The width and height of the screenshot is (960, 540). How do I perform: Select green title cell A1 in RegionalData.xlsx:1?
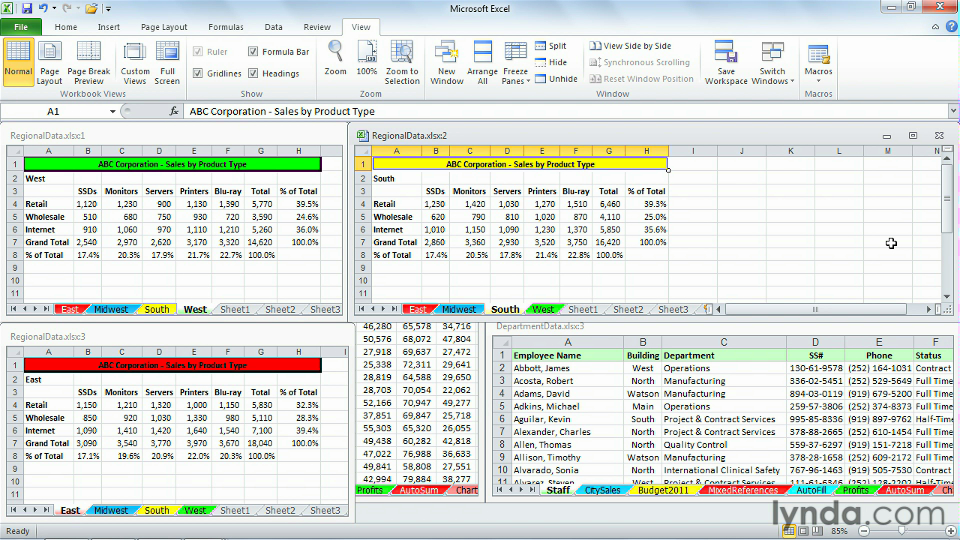[x=172, y=164]
